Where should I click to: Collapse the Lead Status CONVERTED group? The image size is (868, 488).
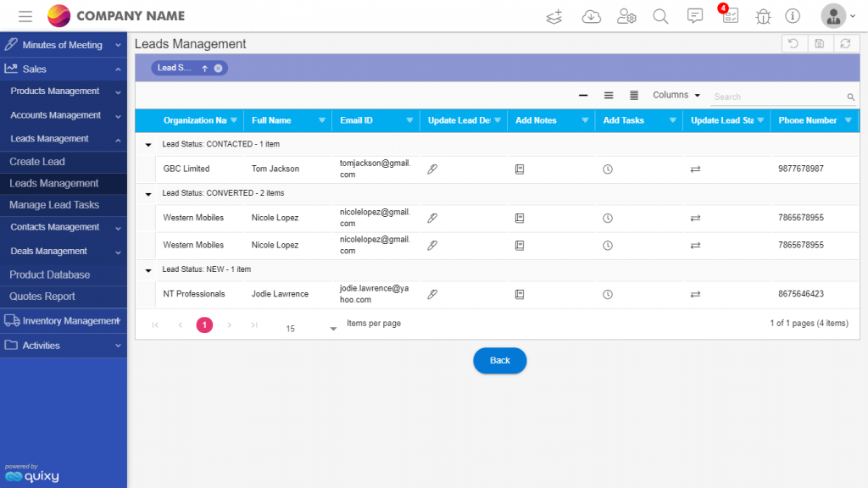pyautogui.click(x=147, y=193)
